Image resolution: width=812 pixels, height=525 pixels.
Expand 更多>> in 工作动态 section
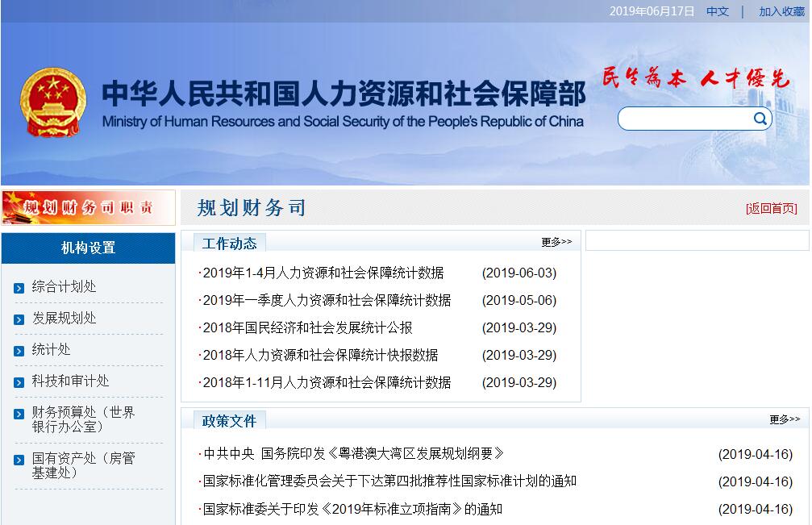(556, 242)
